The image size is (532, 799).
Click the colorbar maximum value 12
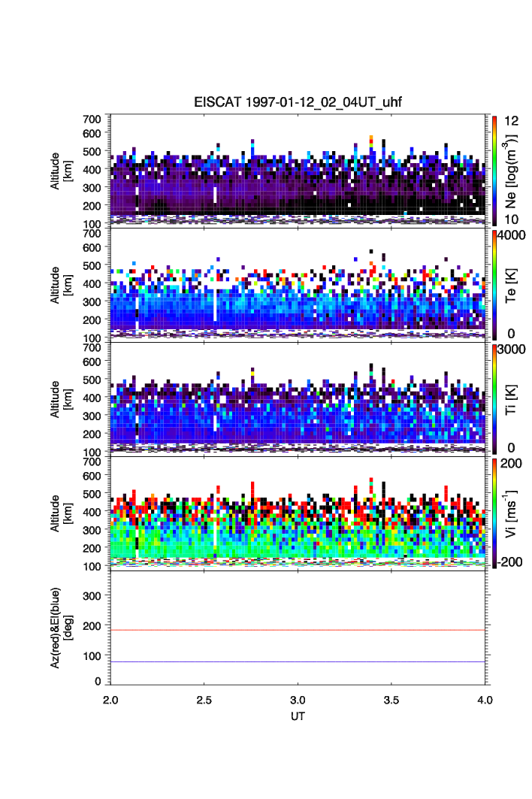tap(511, 121)
